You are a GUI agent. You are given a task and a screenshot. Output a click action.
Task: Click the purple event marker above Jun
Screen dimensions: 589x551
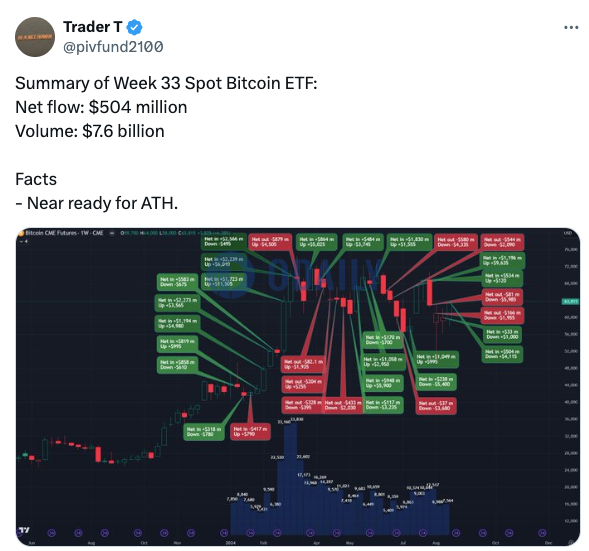(52, 532)
